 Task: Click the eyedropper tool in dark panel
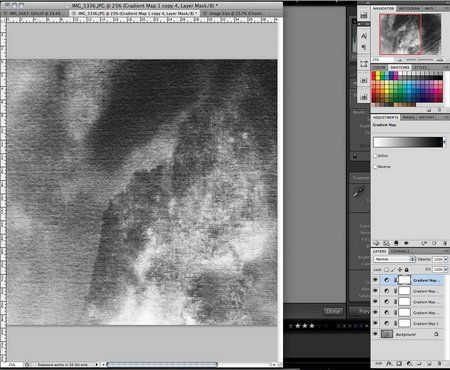(359, 191)
